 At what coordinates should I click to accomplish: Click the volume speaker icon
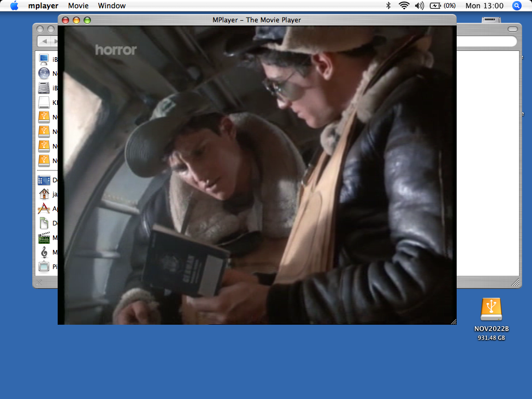419,6
